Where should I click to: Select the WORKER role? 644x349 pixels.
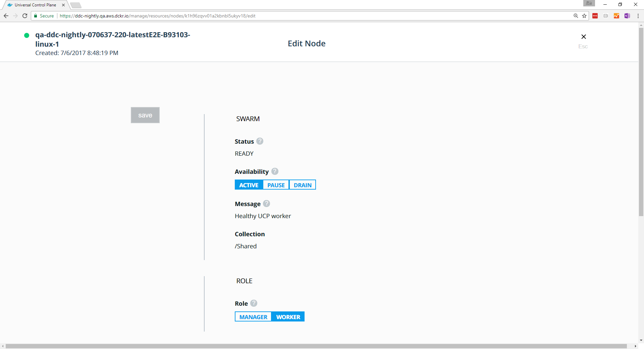[x=288, y=317]
